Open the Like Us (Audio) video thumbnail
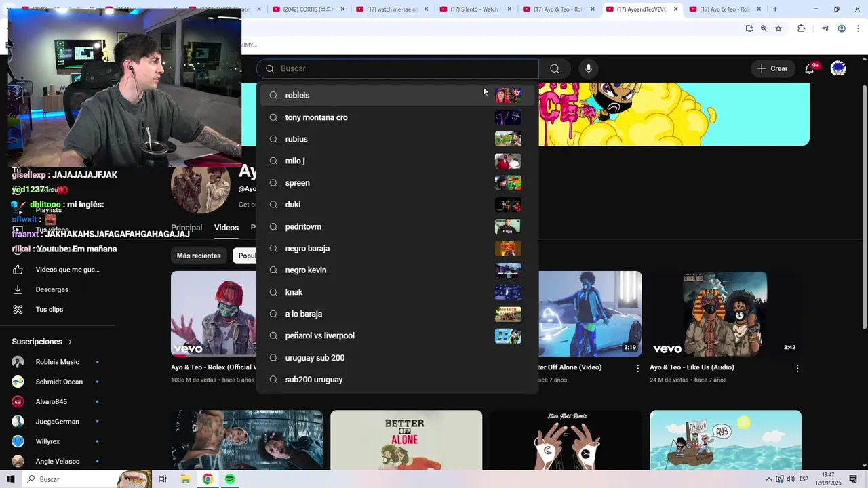The width and height of the screenshot is (868, 488). [726, 314]
